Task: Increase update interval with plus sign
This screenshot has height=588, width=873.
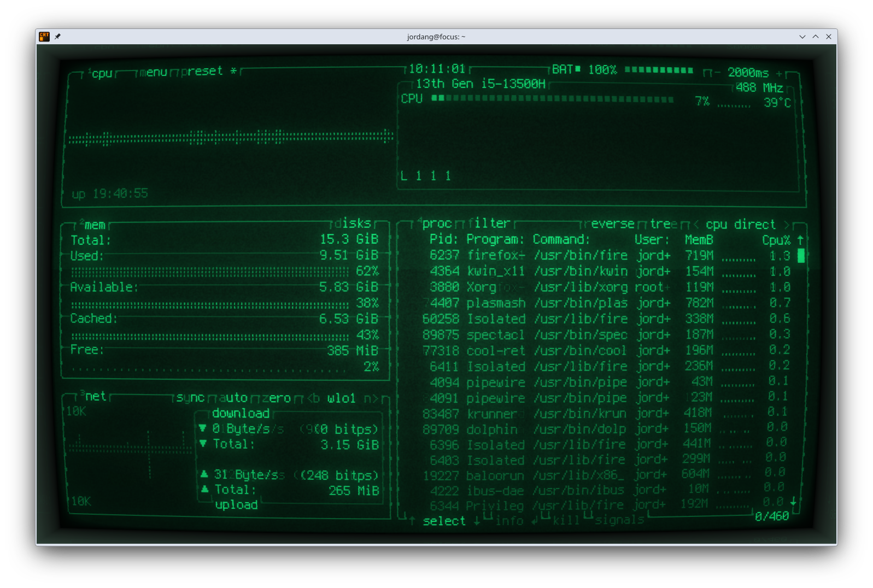Action: point(779,73)
